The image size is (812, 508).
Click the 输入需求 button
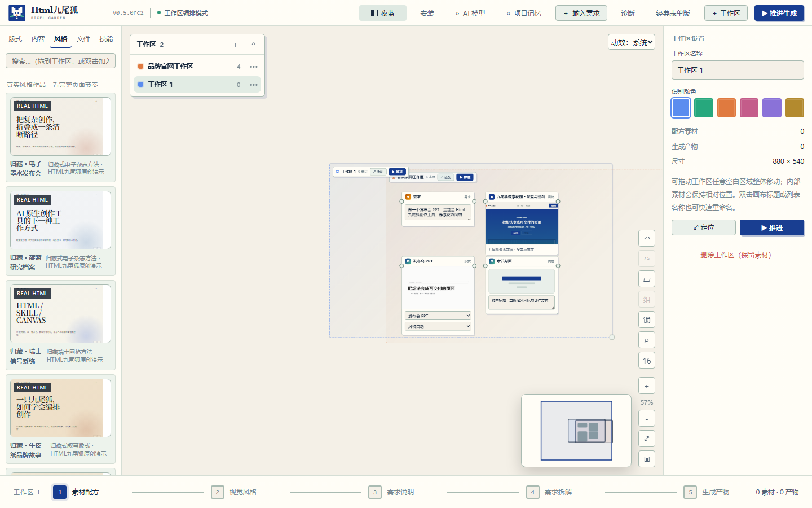click(x=581, y=13)
